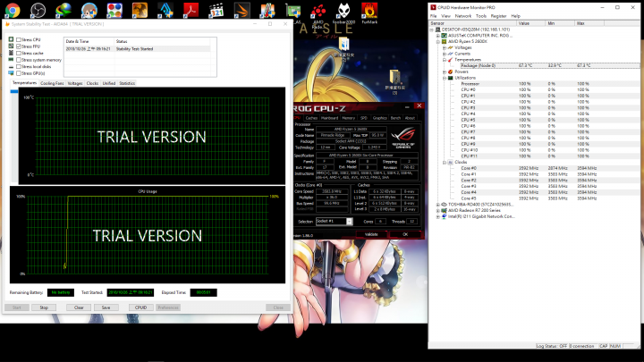Click the Currents icon in HWMonitor tree
Screen dimensions: 644x362
450,54
